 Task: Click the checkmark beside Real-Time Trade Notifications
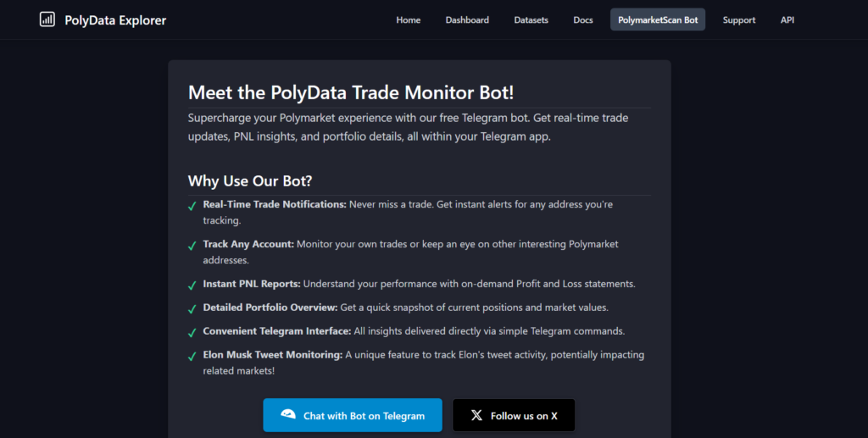pyautogui.click(x=192, y=206)
